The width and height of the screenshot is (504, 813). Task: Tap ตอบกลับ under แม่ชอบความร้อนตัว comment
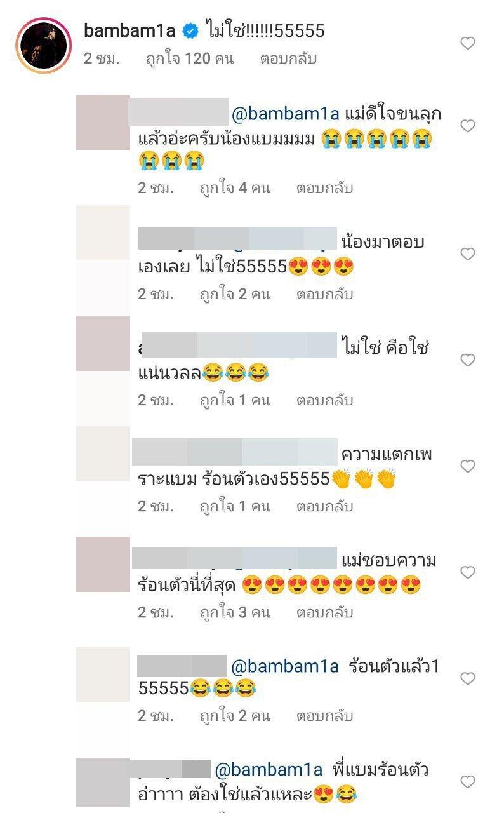coord(324,612)
